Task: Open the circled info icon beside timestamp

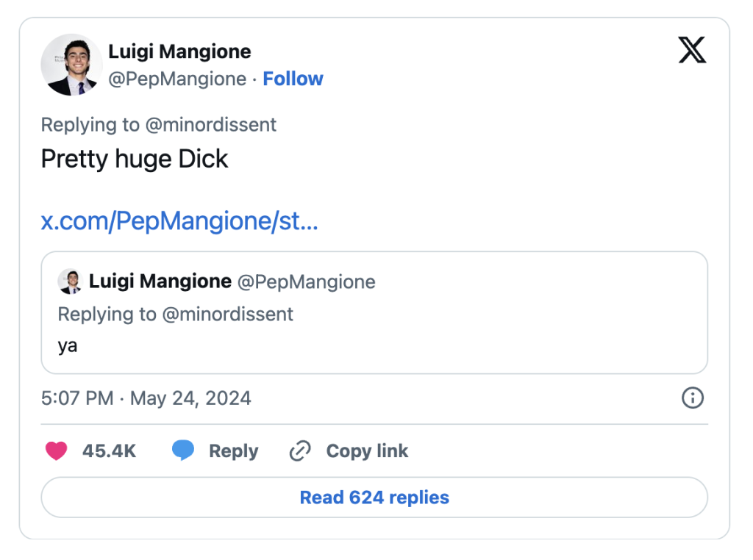Action: [693, 398]
